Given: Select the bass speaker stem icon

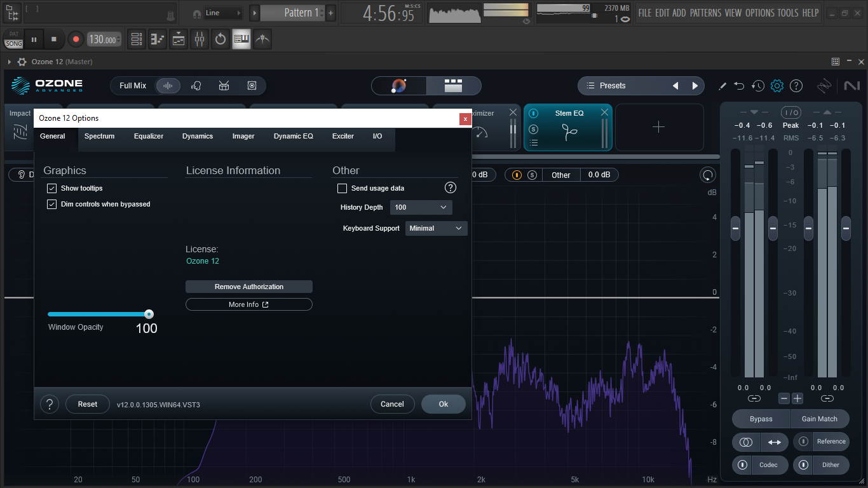Looking at the screenshot, I should (252, 86).
